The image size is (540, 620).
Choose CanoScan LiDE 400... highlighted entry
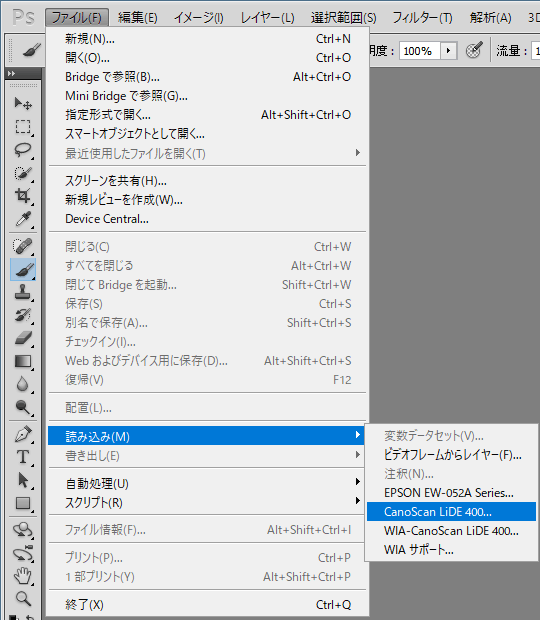click(451, 512)
